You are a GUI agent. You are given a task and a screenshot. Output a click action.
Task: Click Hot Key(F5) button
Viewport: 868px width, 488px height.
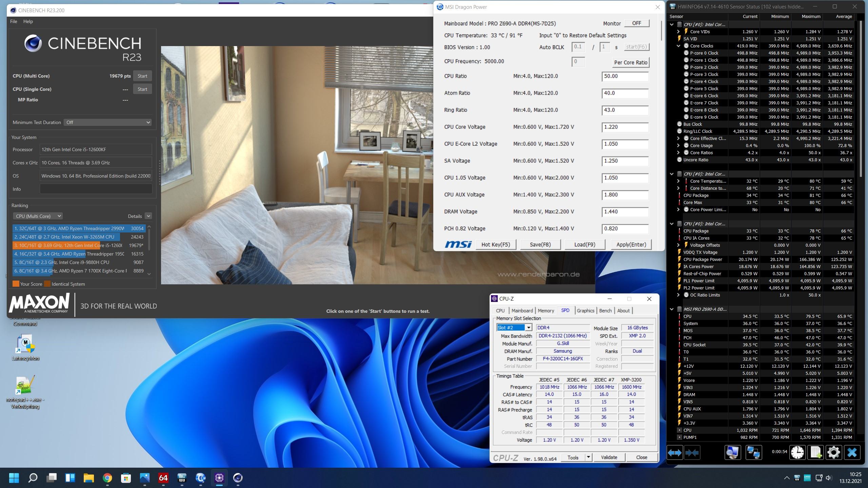click(495, 244)
